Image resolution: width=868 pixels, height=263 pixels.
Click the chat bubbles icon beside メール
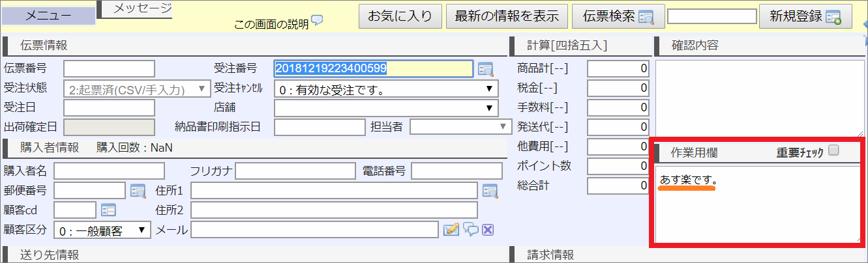(x=471, y=229)
